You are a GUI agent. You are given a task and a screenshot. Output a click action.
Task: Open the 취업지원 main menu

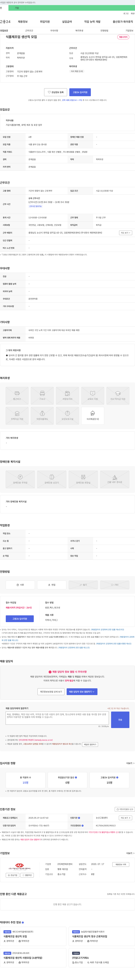click(45, 22)
